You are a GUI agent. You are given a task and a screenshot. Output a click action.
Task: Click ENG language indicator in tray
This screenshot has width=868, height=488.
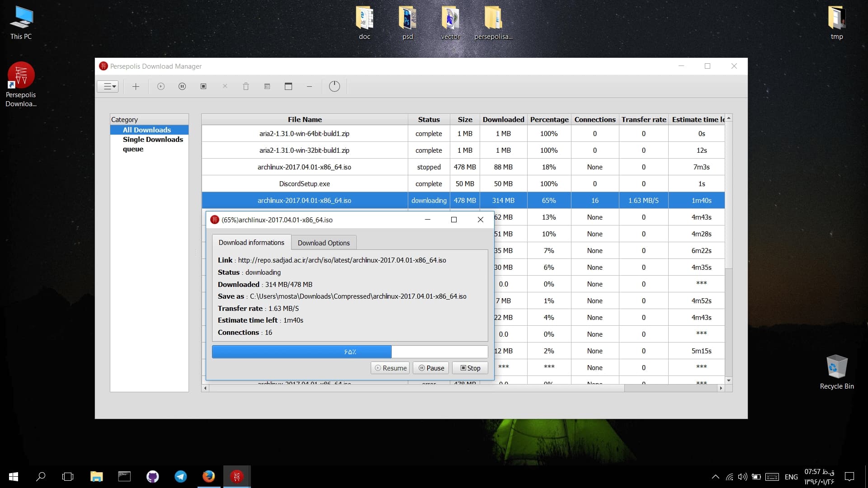pyautogui.click(x=791, y=477)
